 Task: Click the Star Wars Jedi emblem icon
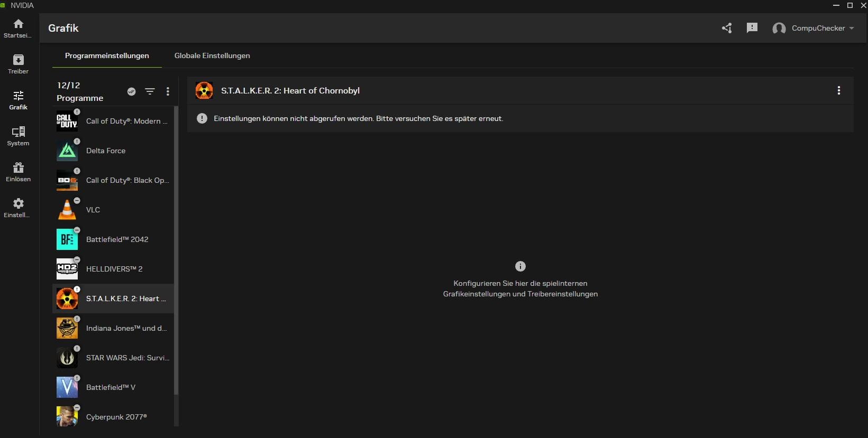tap(67, 358)
